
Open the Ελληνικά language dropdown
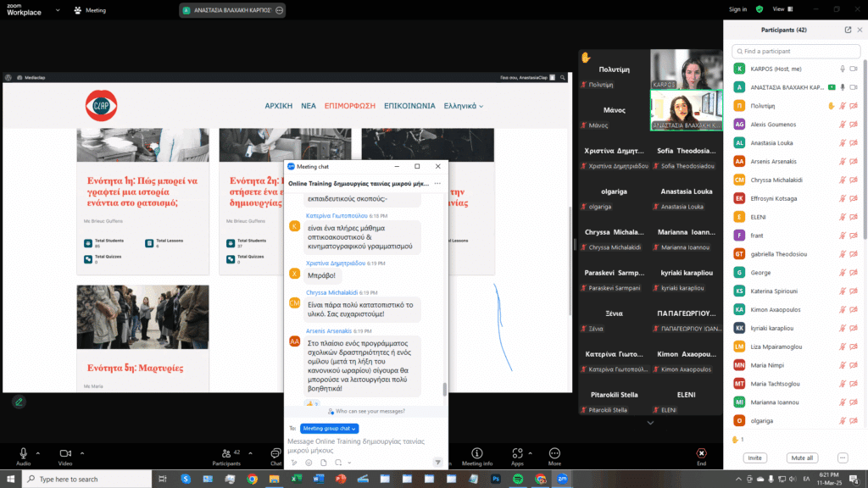(464, 106)
